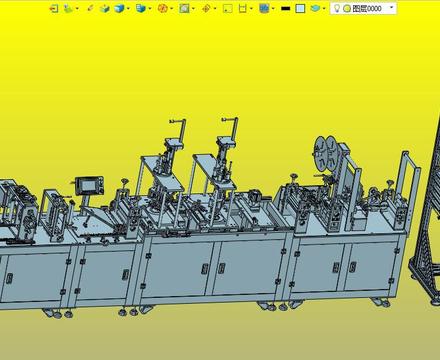Select the pencil sketch icon
This screenshot has width=440, height=360.
(90, 8)
